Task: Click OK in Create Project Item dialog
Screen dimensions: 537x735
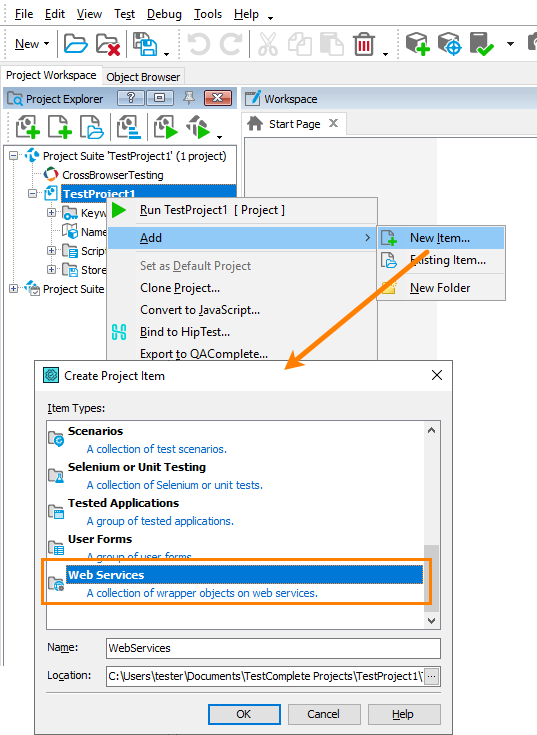Action: click(x=244, y=714)
